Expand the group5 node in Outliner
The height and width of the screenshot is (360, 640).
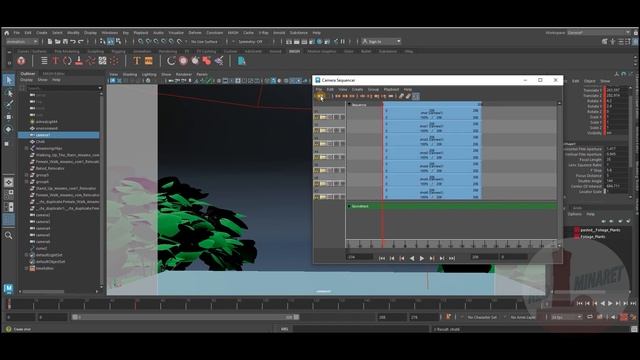pyautogui.click(x=27, y=175)
